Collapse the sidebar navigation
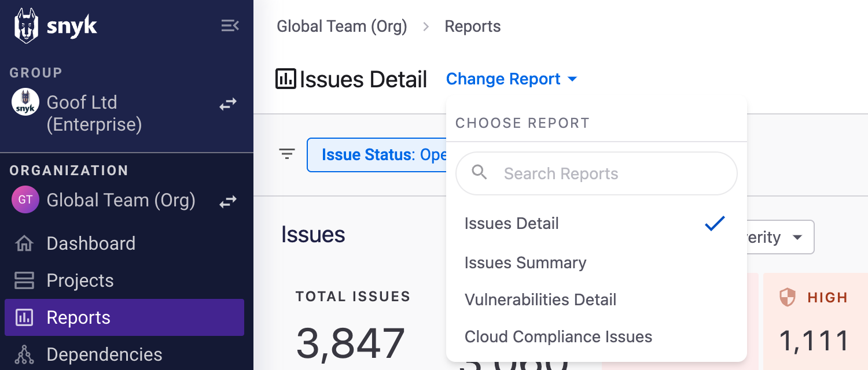Screen dimensions: 868x370 [230, 25]
